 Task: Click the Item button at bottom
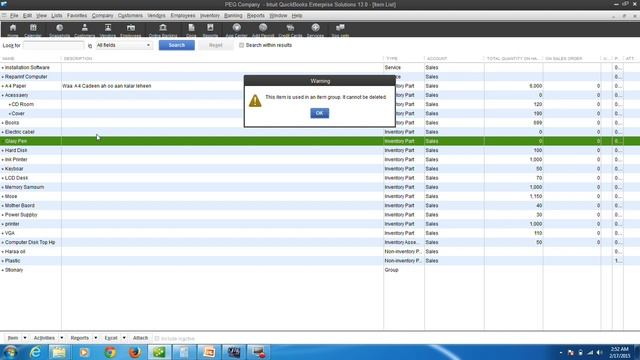pos(13,338)
